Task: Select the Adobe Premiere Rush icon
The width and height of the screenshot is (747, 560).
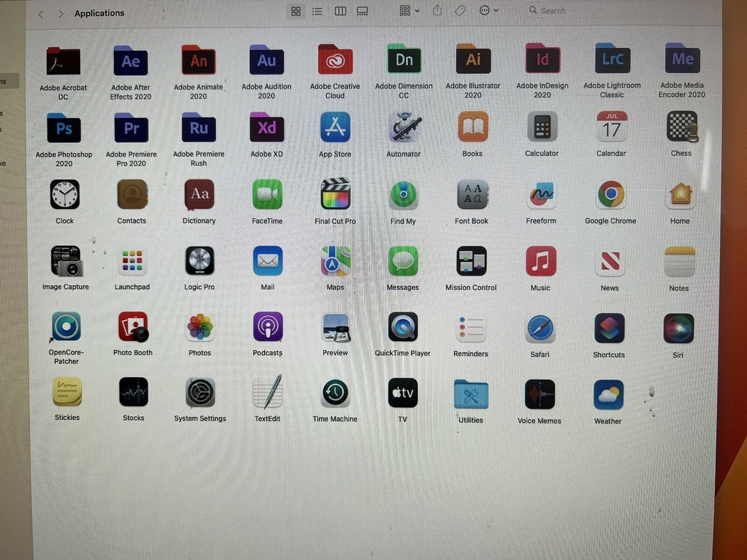Action: coord(199,128)
